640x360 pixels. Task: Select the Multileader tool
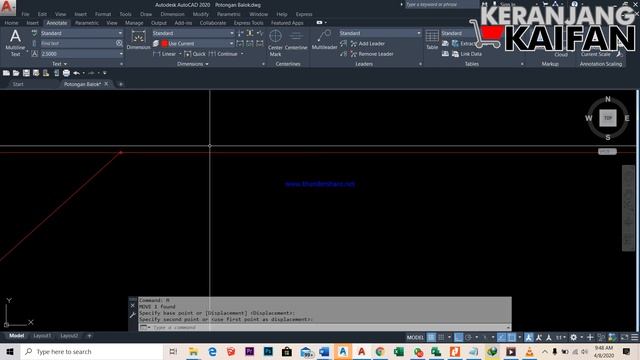pyautogui.click(x=324, y=40)
